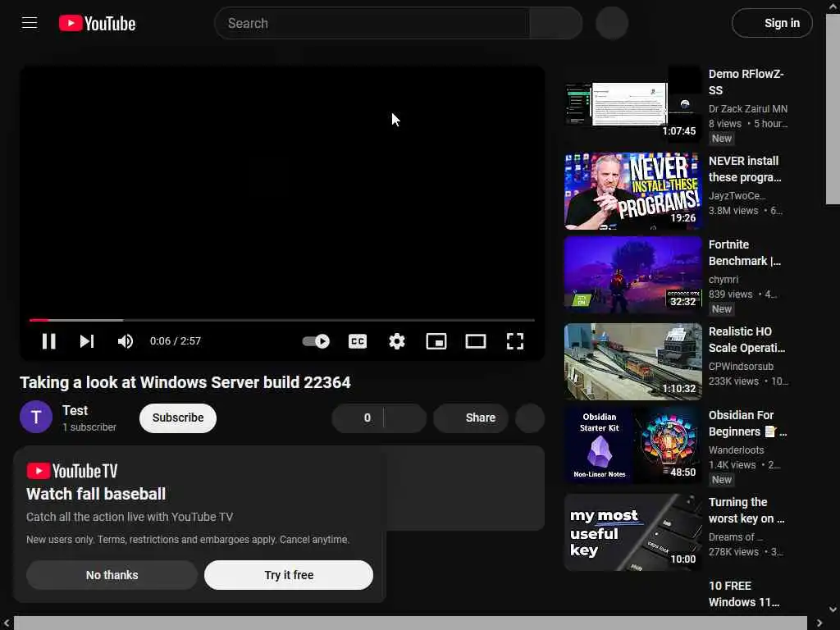The image size is (840, 630).
Task: Click the scroll-down arrow on scrollbar
Action: pos(833,609)
